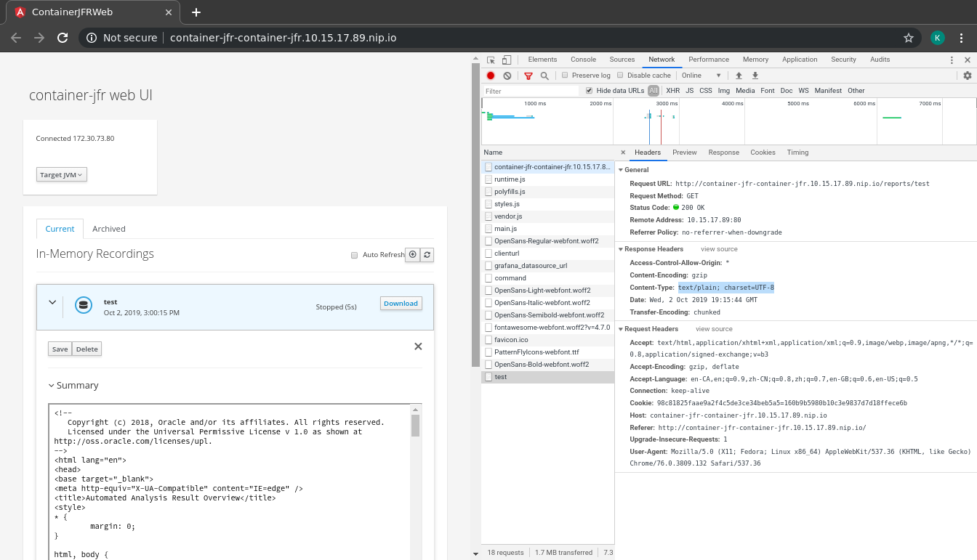Enable the Preserve log checkbox
The height and width of the screenshot is (560, 977).
(x=565, y=76)
